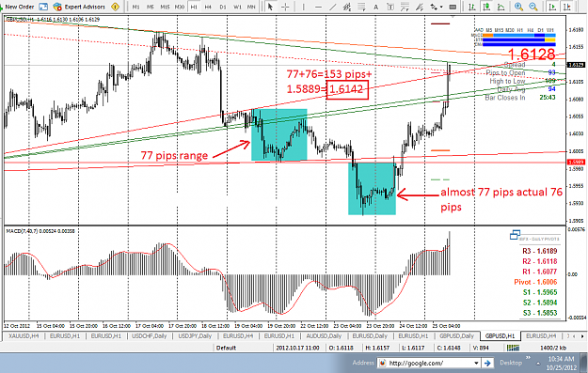Image resolution: width=588 pixels, height=373 pixels.
Task: Switch to the M30 timeframe
Action: click(x=180, y=7)
